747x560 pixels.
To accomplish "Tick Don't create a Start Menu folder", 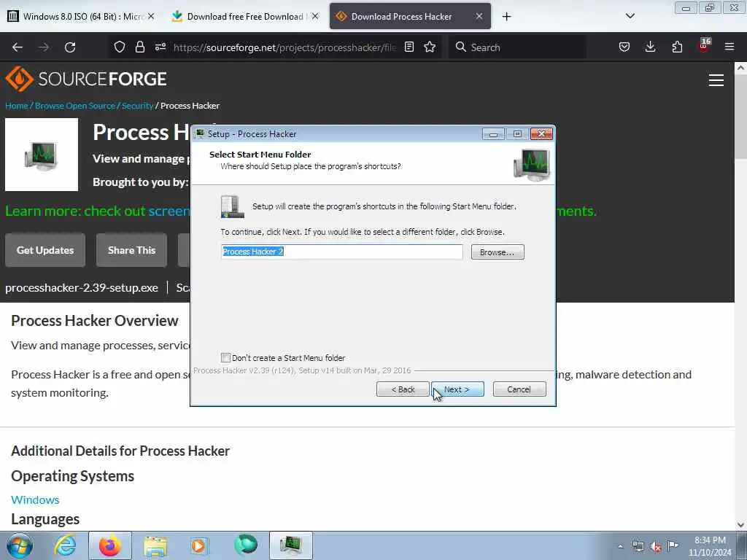I will click(x=226, y=357).
